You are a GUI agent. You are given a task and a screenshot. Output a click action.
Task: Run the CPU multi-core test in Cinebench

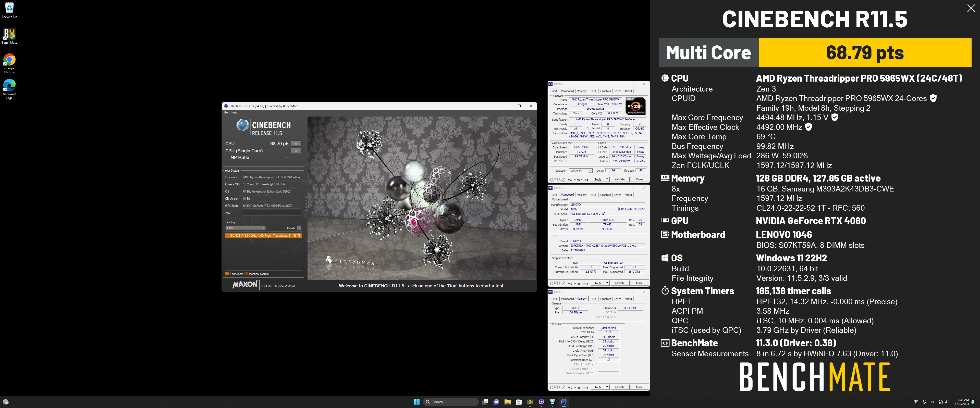tap(296, 144)
